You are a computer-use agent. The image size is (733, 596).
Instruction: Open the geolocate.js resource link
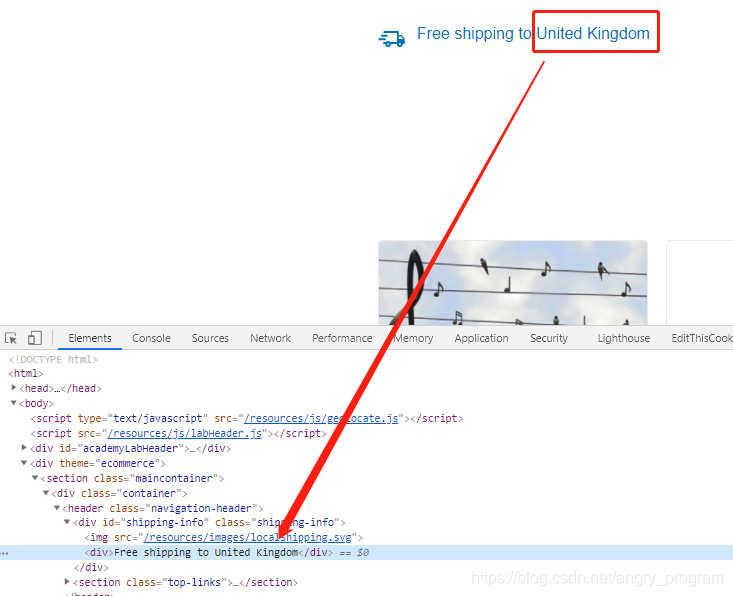click(321, 418)
